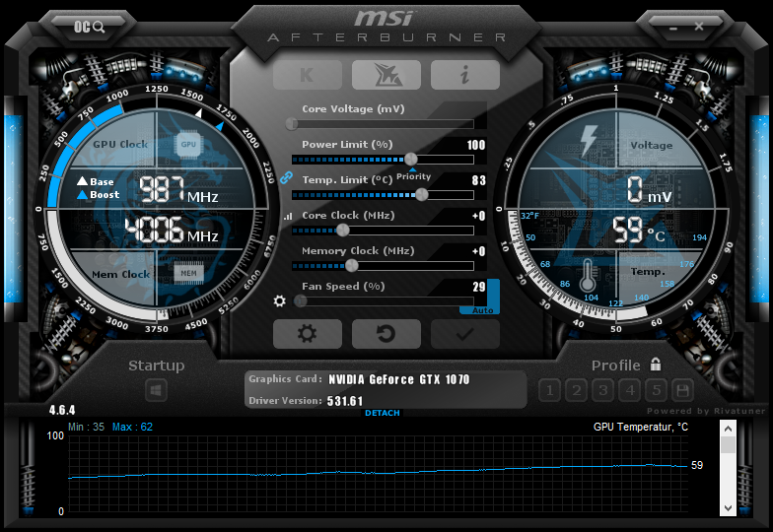Click the GPU chip icon on left gauge

tap(188, 144)
